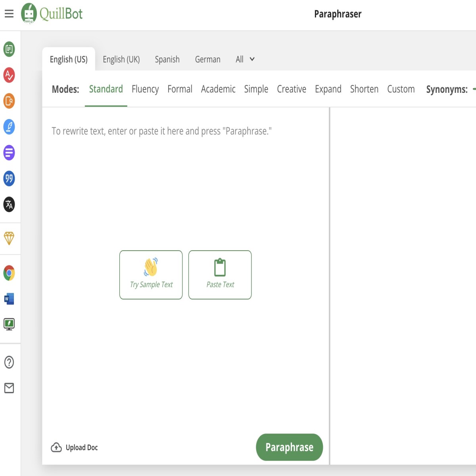The height and width of the screenshot is (476, 476).
Task: Open the Help question mark icon
Action: (9, 362)
